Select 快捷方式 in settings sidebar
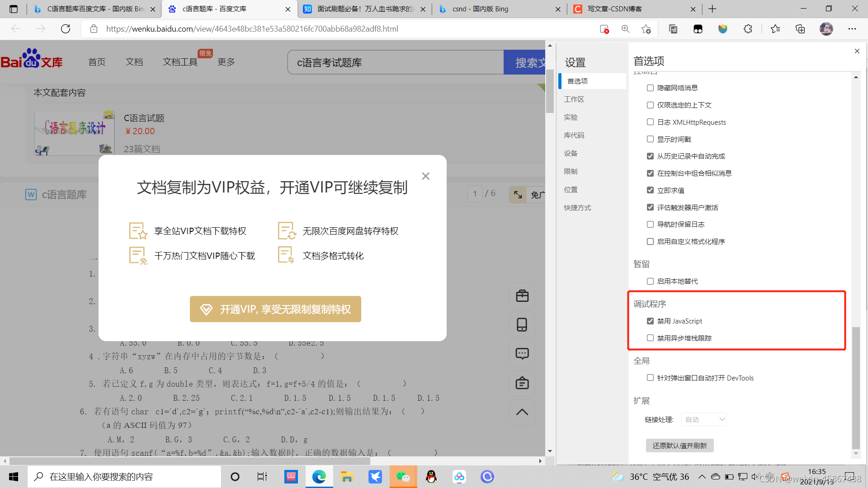This screenshot has width=868, height=488. (x=577, y=207)
